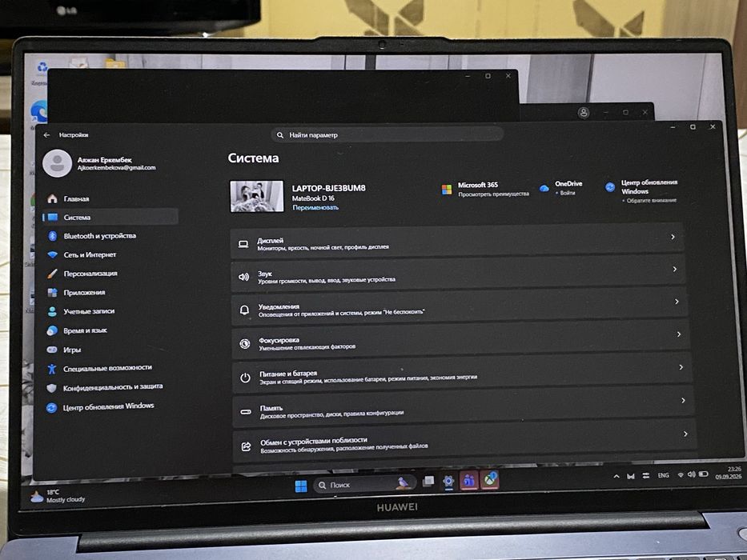Expand the Фокусировка row chevron
Screen dimensions: 747x560
[679, 334]
